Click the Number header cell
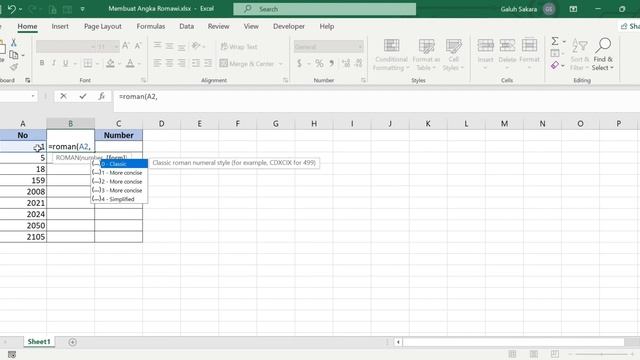 click(118, 135)
